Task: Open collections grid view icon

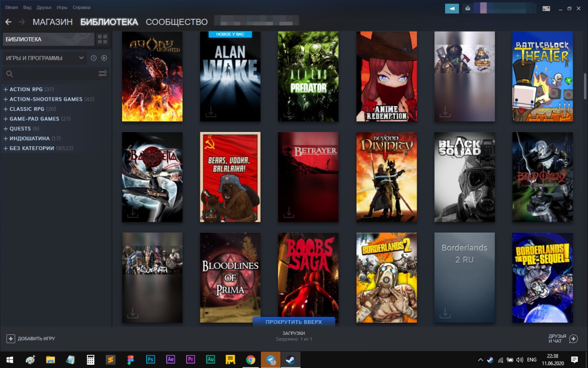Action: click(x=102, y=39)
